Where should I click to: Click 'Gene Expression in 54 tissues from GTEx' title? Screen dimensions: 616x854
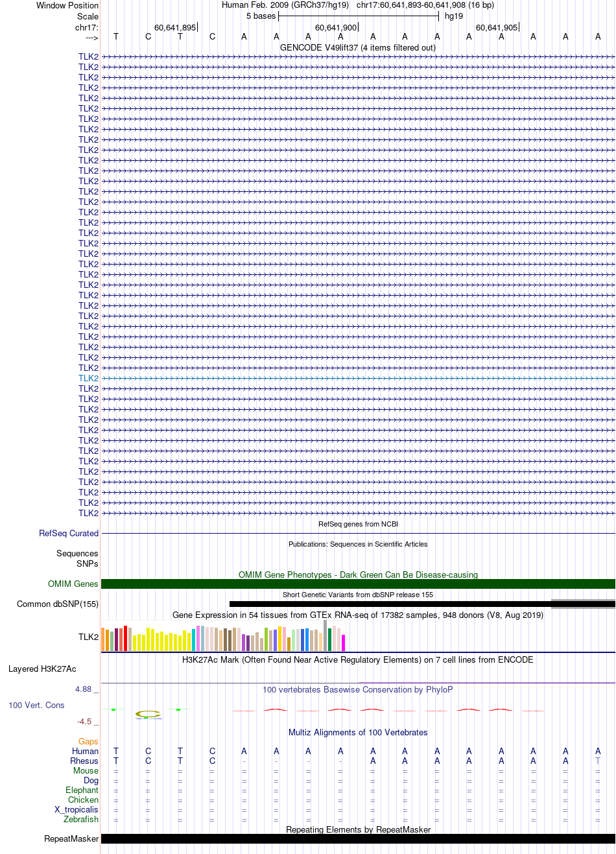(x=358, y=615)
